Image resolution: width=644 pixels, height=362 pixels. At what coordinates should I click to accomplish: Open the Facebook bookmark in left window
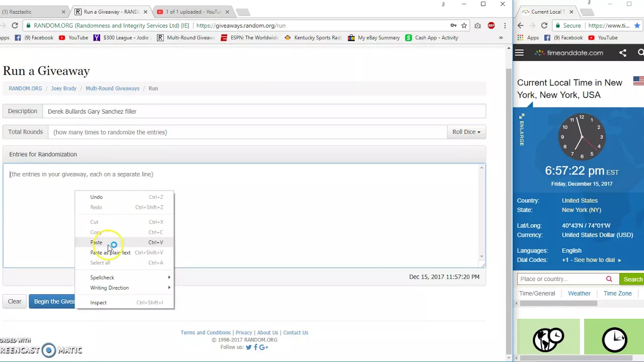point(34,38)
